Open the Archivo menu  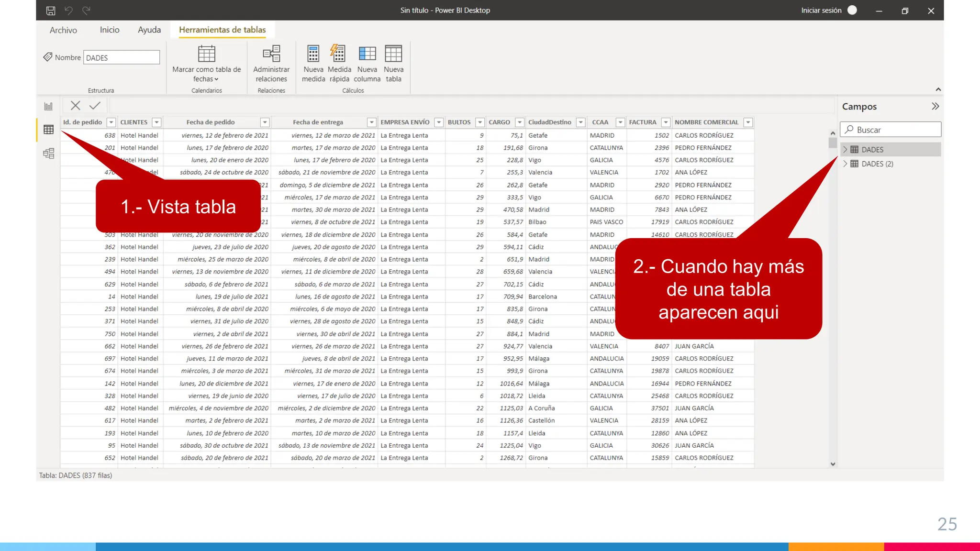click(63, 30)
